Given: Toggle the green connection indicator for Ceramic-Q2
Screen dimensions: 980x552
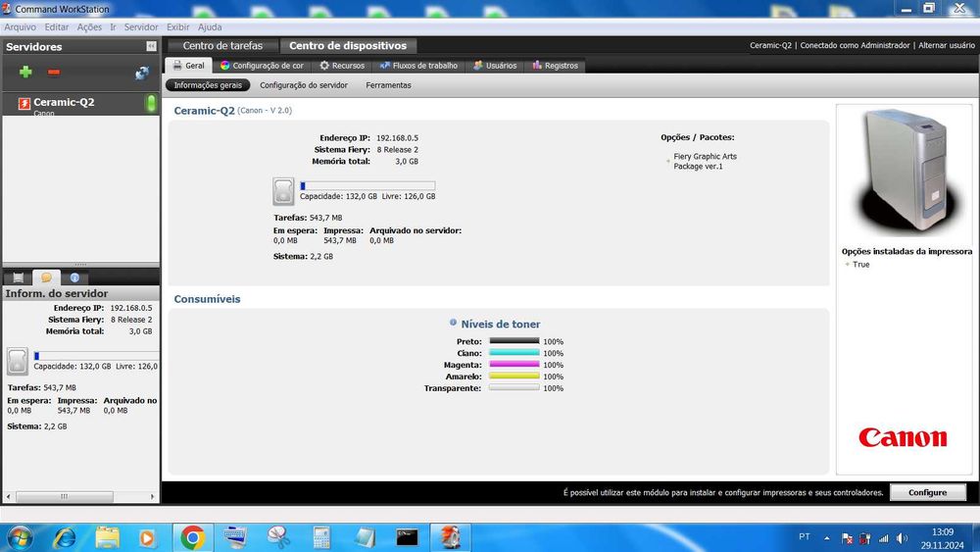Looking at the screenshot, I should coord(151,103).
